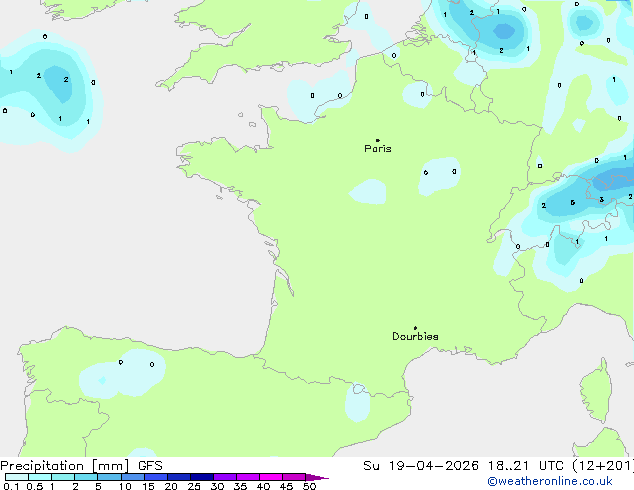Pick the 25–30 mm legend color swatch
This screenshot has width=634, height=490.
[202, 477]
